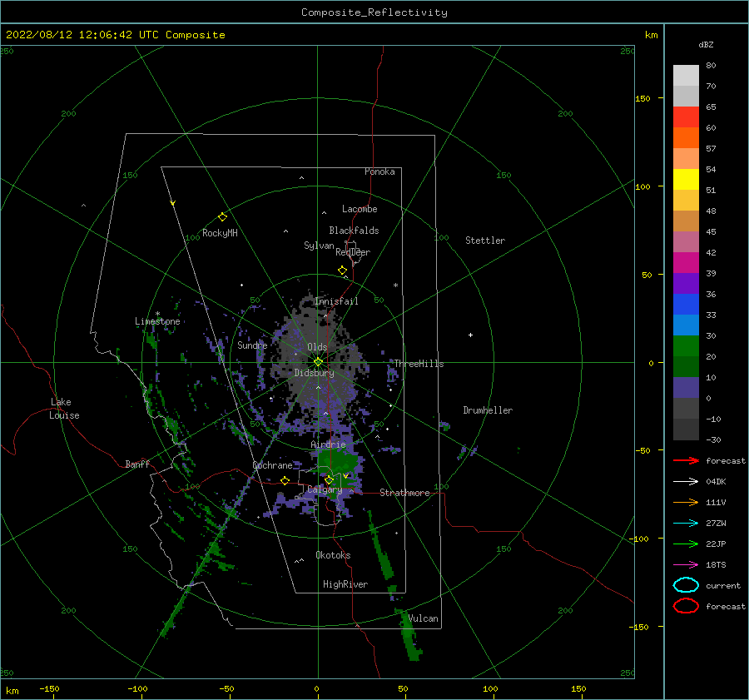This screenshot has height=700, width=749.
Task: Click the Didsbury label
Action: pyautogui.click(x=314, y=373)
